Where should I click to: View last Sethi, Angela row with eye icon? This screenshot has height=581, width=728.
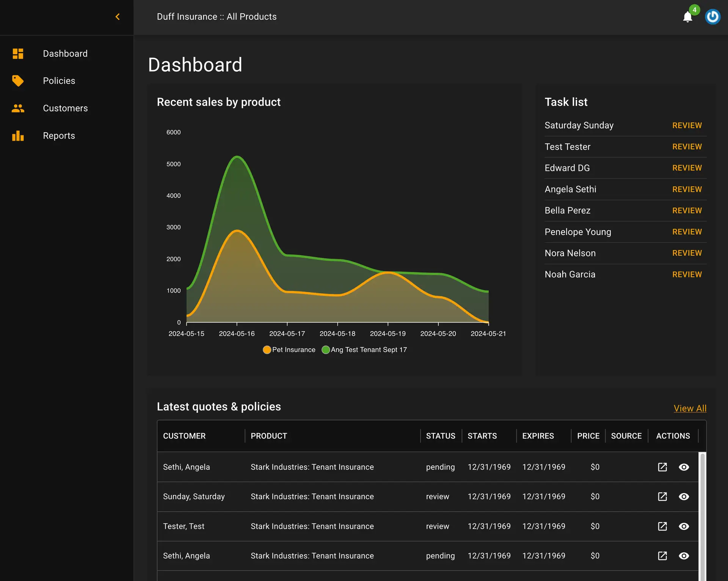click(x=684, y=556)
